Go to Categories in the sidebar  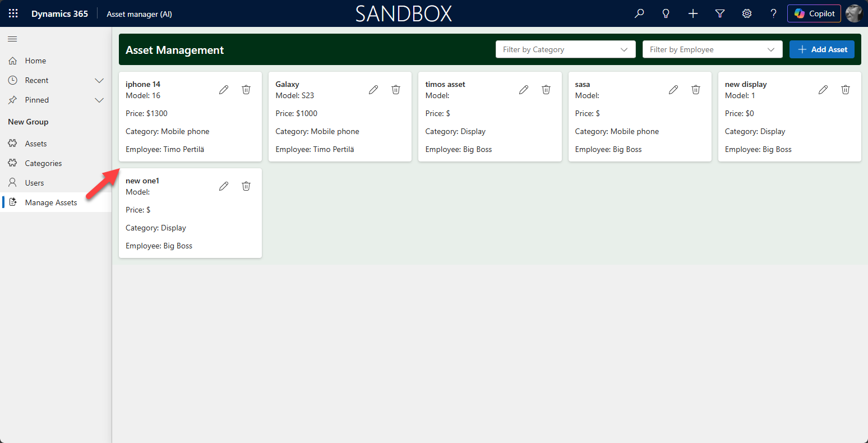[43, 163]
